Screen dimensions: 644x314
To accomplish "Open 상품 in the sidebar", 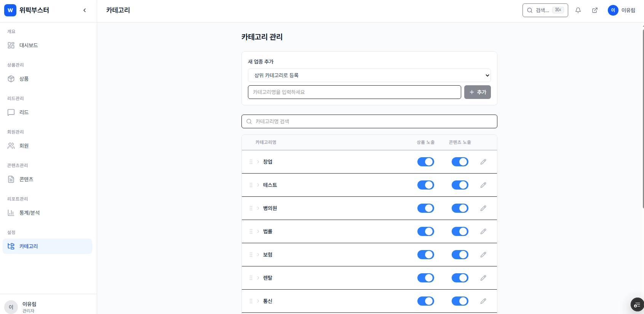I will (47, 79).
